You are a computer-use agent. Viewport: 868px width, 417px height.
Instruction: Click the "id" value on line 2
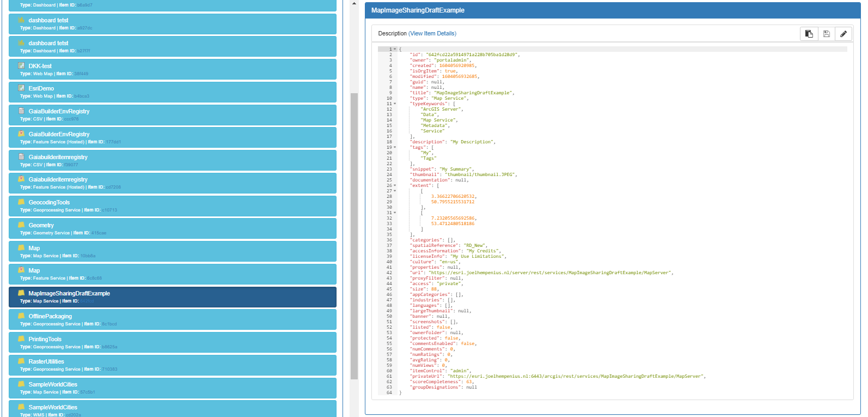click(473, 55)
